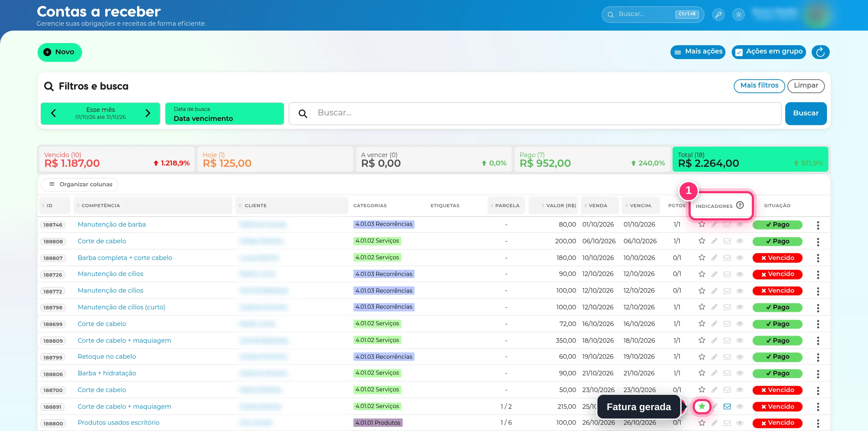Screen dimensions: 868x431
Task: Click the refresh circular arrow button
Action: 820,52
